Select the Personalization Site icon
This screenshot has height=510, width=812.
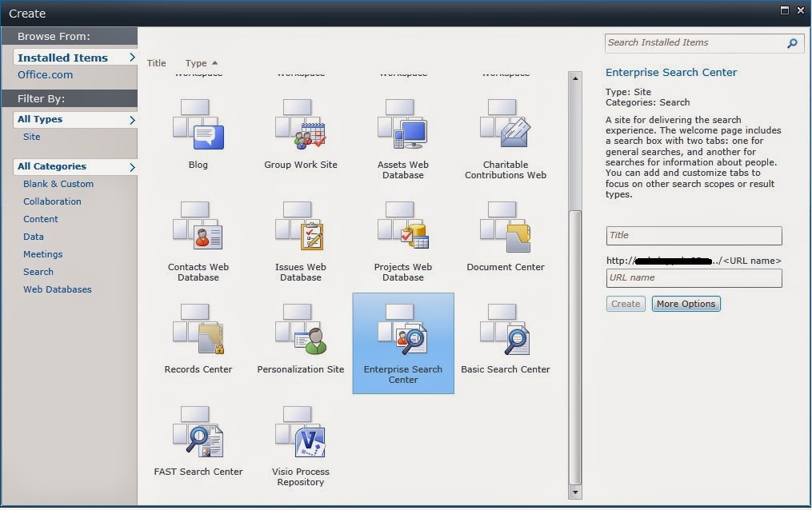coord(300,329)
